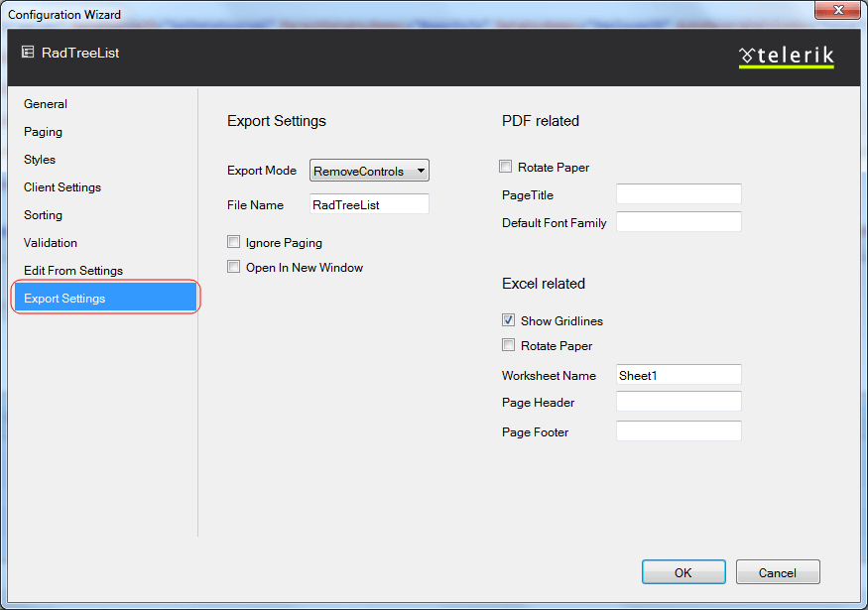The image size is (868, 610).
Task: Enable the Ignore Paging checkbox
Action: pos(233,242)
